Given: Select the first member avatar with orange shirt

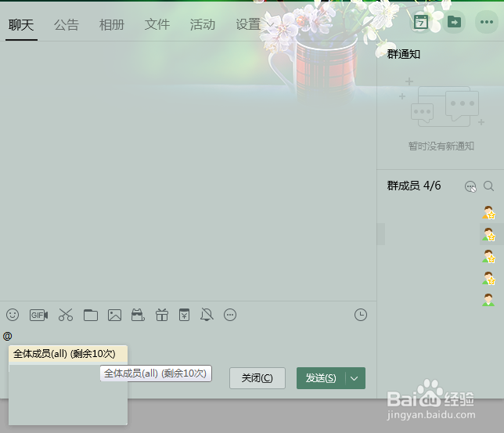Looking at the screenshot, I should coord(488,212).
